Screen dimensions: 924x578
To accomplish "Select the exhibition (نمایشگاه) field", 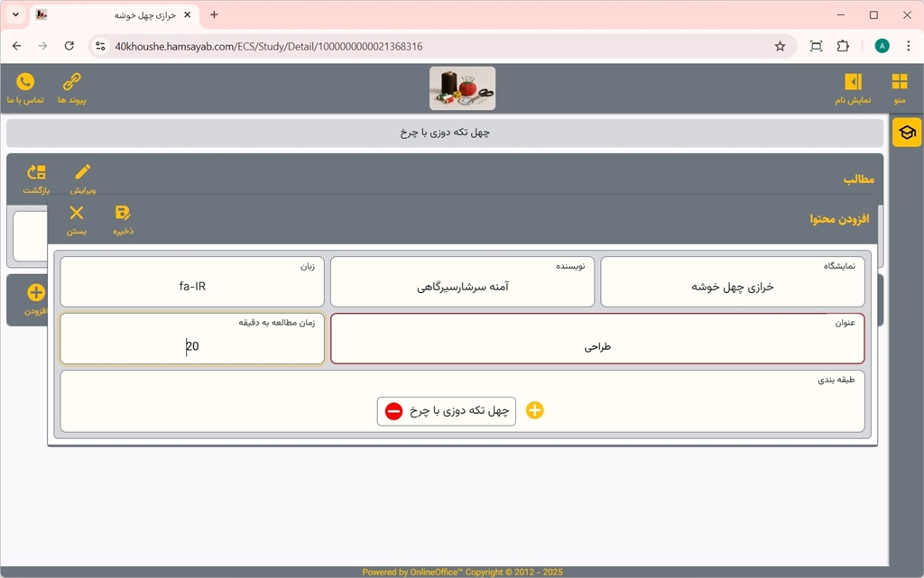I will pyautogui.click(x=732, y=287).
